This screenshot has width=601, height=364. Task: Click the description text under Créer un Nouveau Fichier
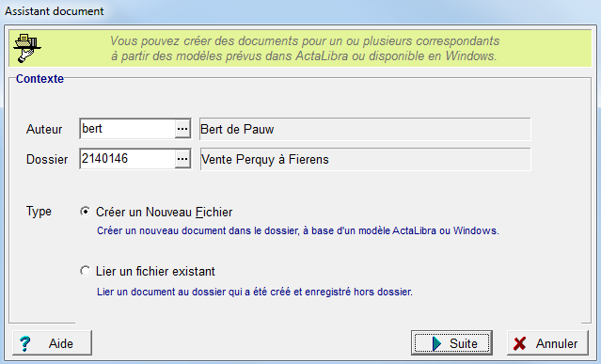click(x=298, y=230)
